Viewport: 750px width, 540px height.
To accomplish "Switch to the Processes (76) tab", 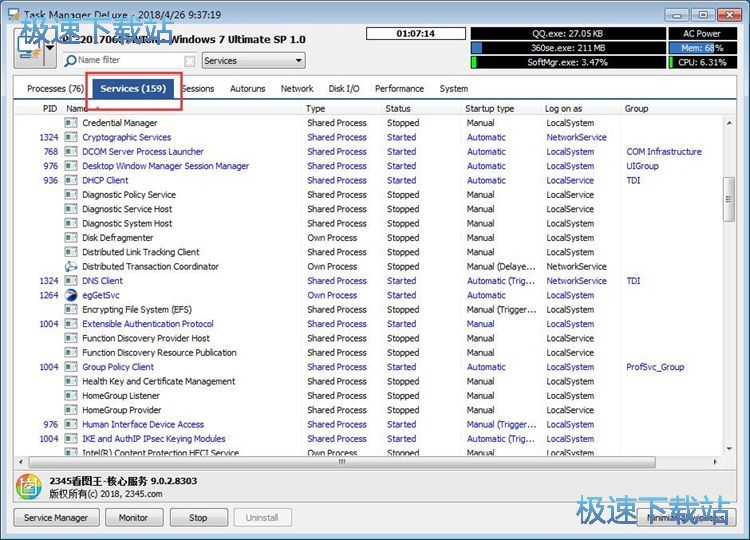I will point(55,89).
